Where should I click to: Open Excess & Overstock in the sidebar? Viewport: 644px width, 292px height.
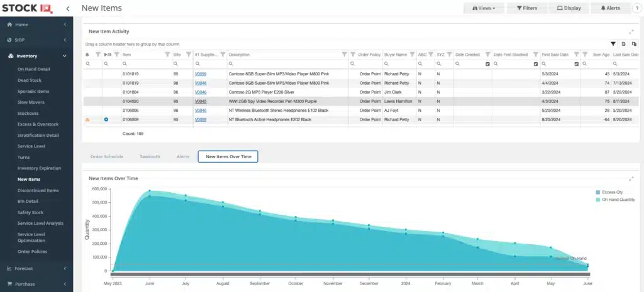38,124
